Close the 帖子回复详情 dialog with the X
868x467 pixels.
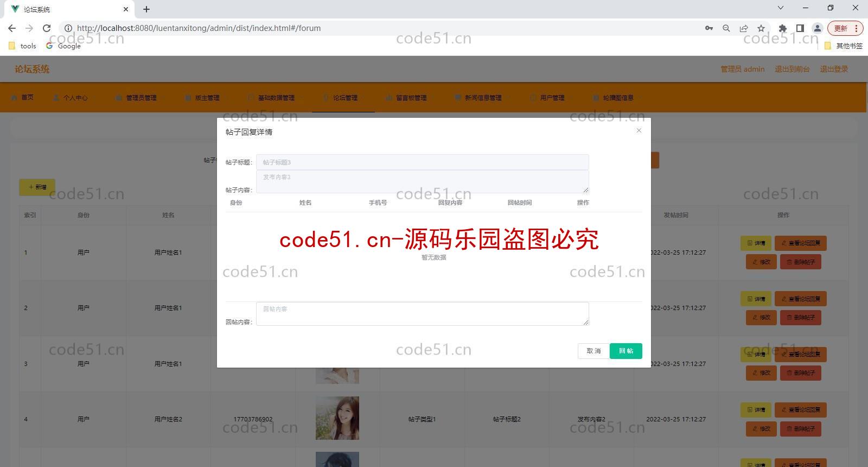639,130
